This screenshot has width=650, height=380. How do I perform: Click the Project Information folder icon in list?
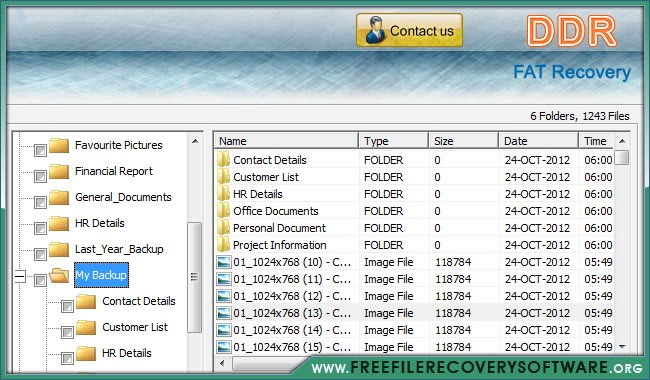coord(223,244)
